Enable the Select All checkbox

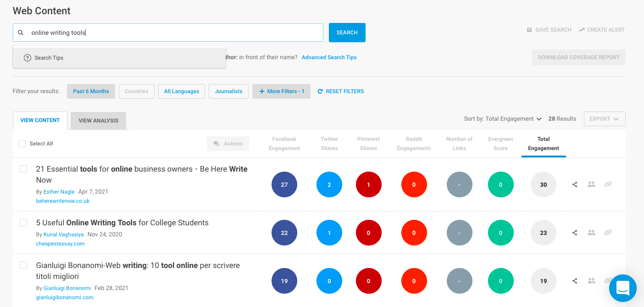click(x=22, y=143)
